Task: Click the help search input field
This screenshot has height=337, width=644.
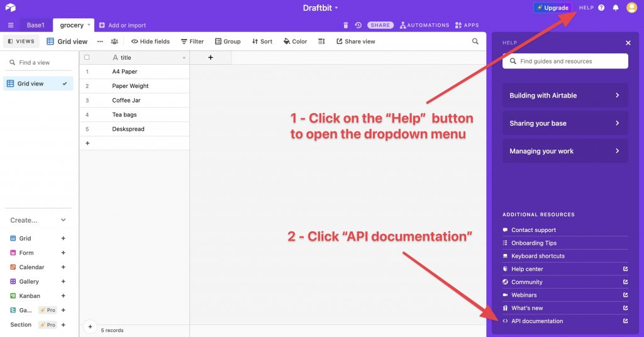Action: coord(565,61)
